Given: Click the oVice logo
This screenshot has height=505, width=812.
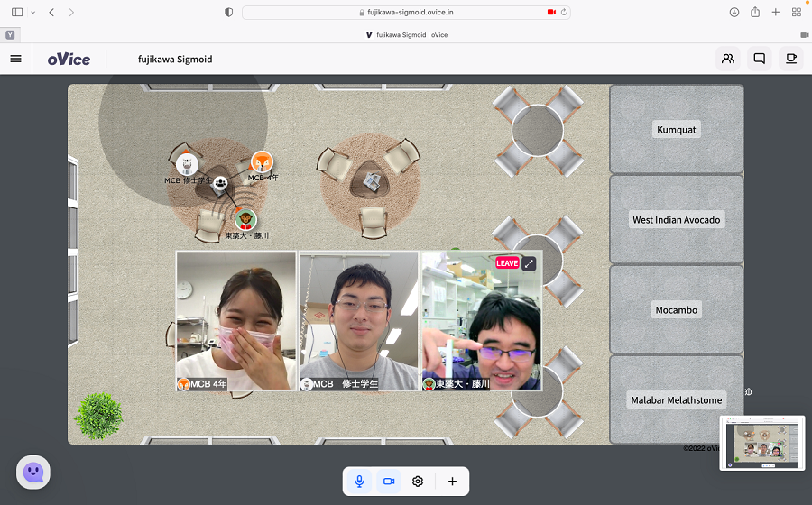Looking at the screenshot, I should point(69,60).
